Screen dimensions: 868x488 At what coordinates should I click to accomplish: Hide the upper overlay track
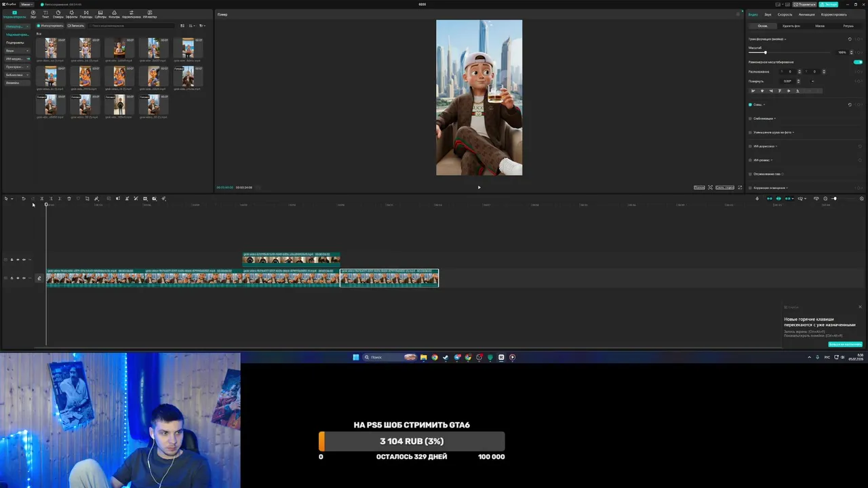pyautogui.click(x=18, y=260)
